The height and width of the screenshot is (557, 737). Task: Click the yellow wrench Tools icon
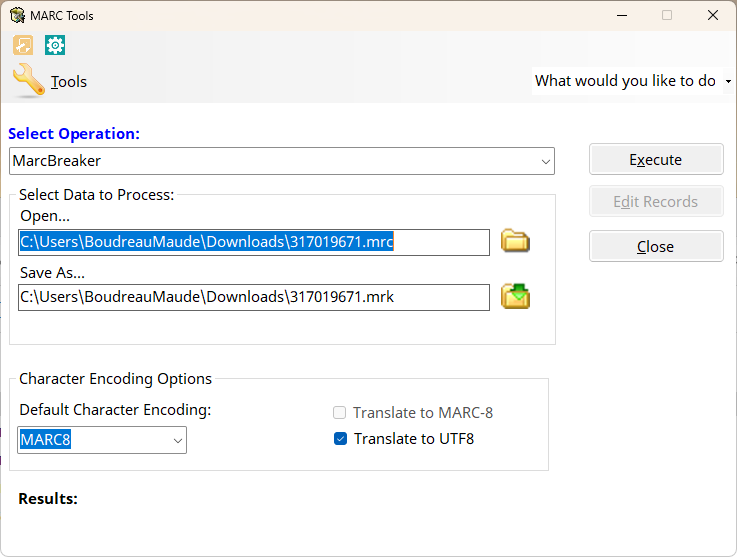tap(28, 81)
